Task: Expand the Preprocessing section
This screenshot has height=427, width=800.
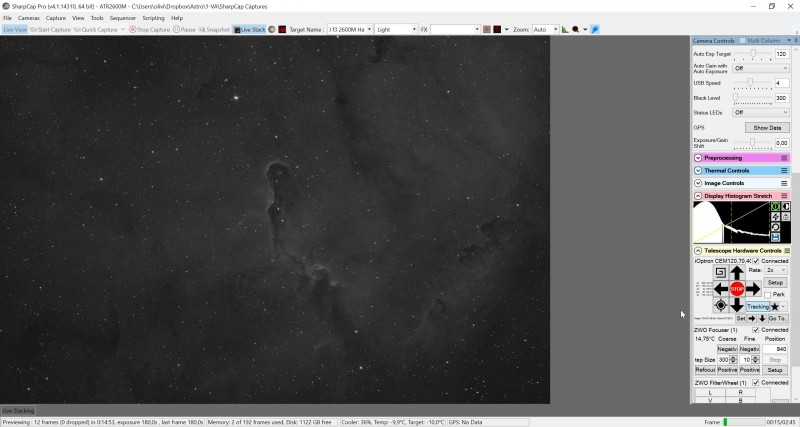Action: point(698,158)
